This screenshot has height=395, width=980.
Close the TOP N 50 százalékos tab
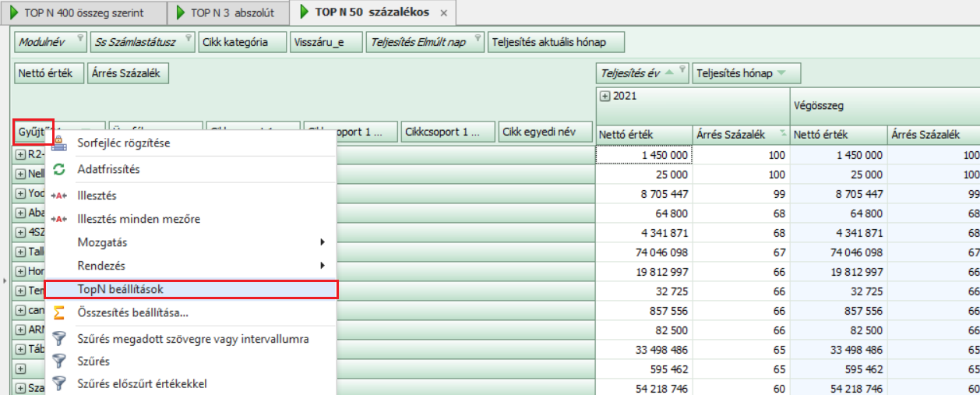(444, 13)
